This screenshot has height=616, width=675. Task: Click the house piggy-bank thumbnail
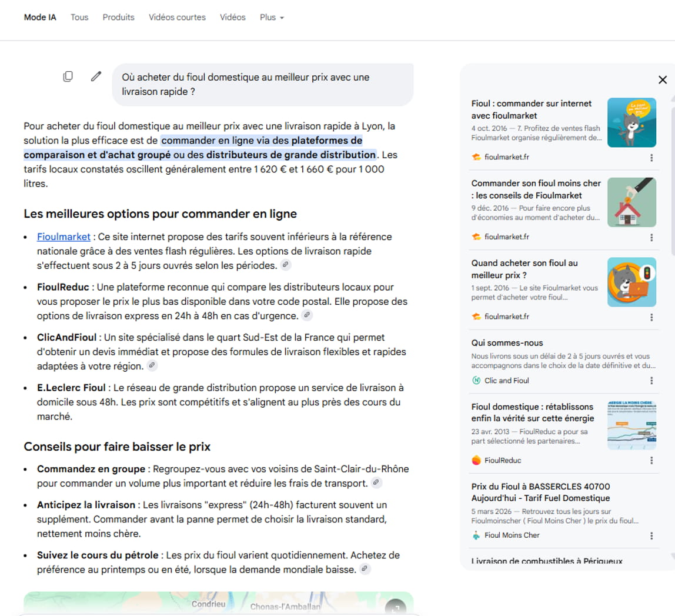(631, 202)
